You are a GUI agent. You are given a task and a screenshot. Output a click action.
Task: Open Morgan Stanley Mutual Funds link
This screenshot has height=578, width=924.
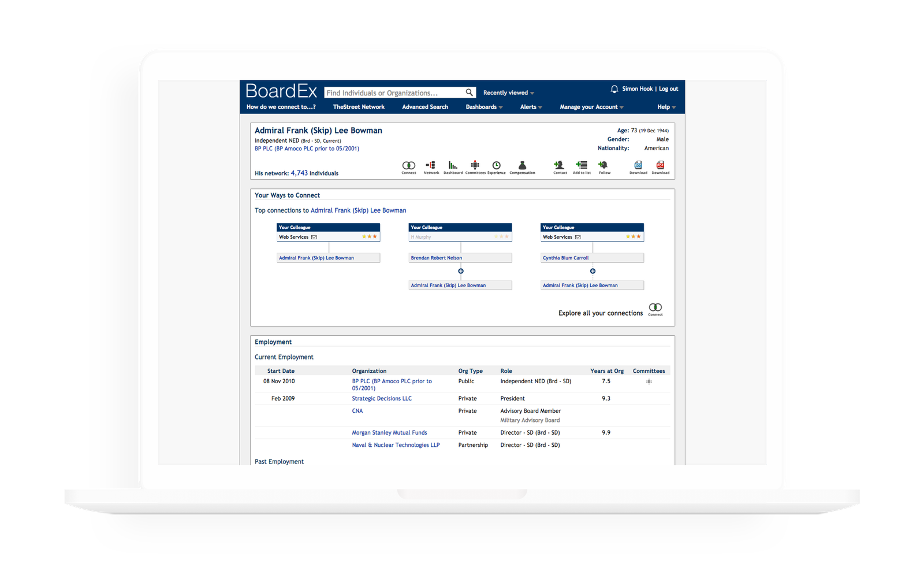(x=390, y=432)
